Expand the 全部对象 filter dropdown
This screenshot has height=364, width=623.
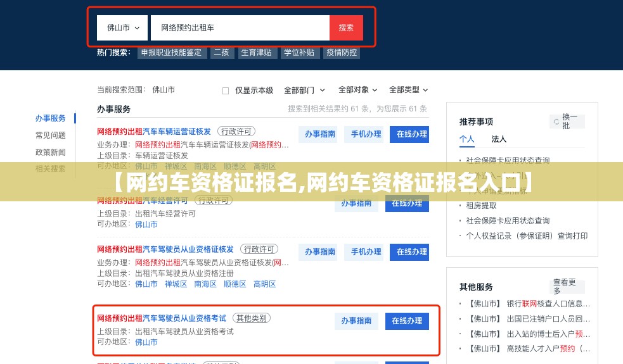click(357, 90)
